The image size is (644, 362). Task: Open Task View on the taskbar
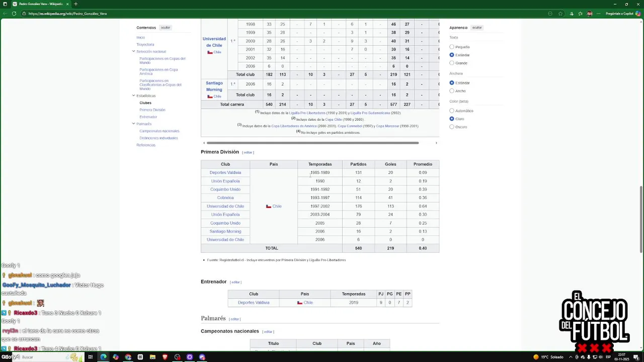pos(91,357)
